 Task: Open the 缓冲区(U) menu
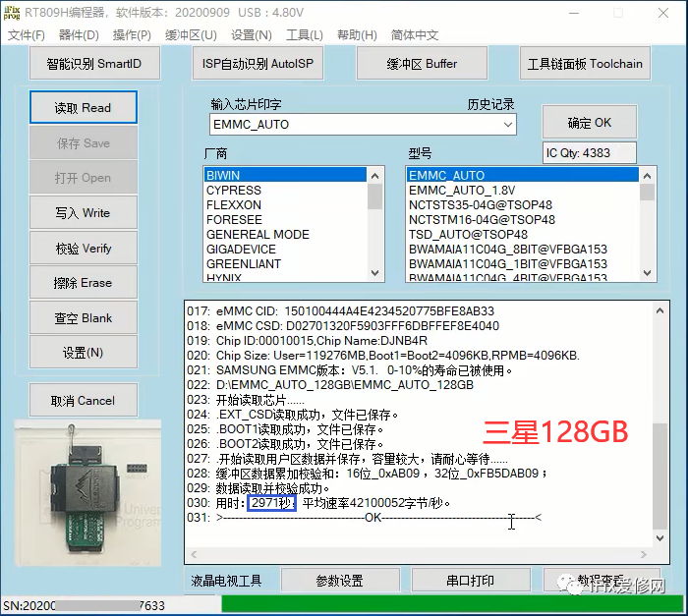(191, 34)
